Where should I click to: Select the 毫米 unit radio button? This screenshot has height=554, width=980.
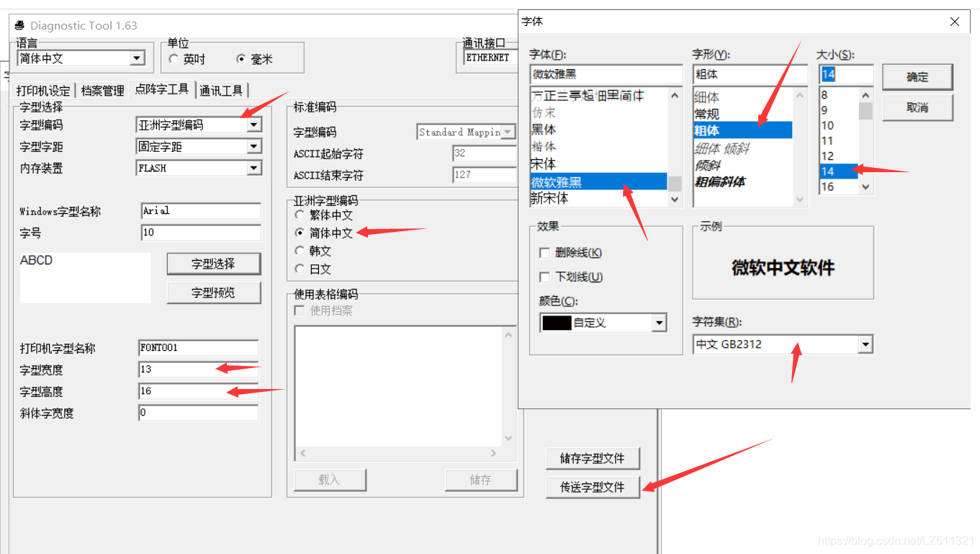coord(241,59)
